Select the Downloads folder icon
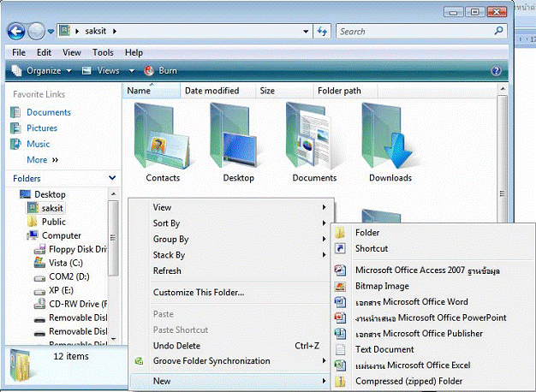536x392 pixels. pyautogui.click(x=390, y=143)
